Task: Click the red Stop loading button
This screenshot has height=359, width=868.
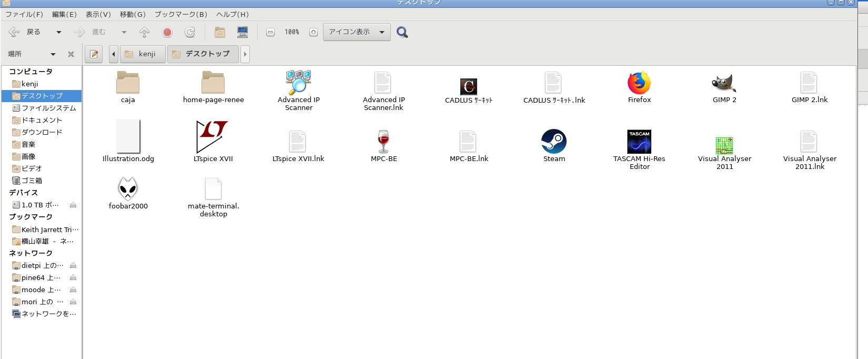Action: pos(167,33)
